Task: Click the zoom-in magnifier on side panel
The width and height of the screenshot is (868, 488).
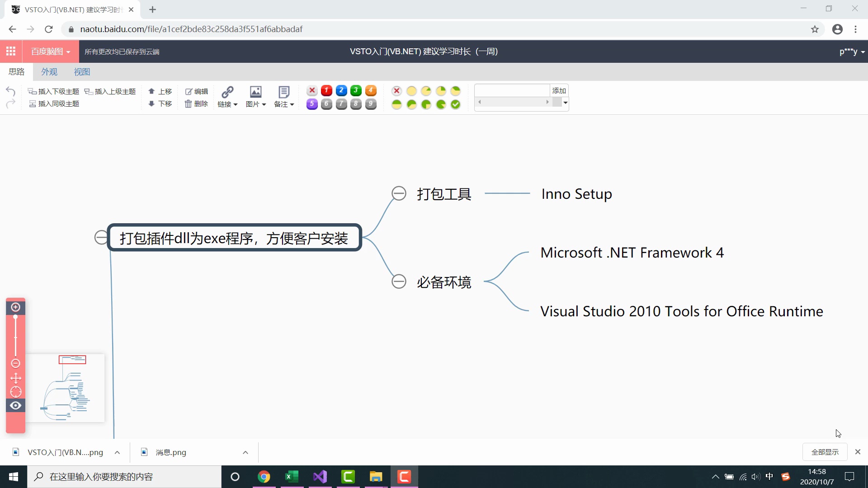Action: tap(15, 307)
